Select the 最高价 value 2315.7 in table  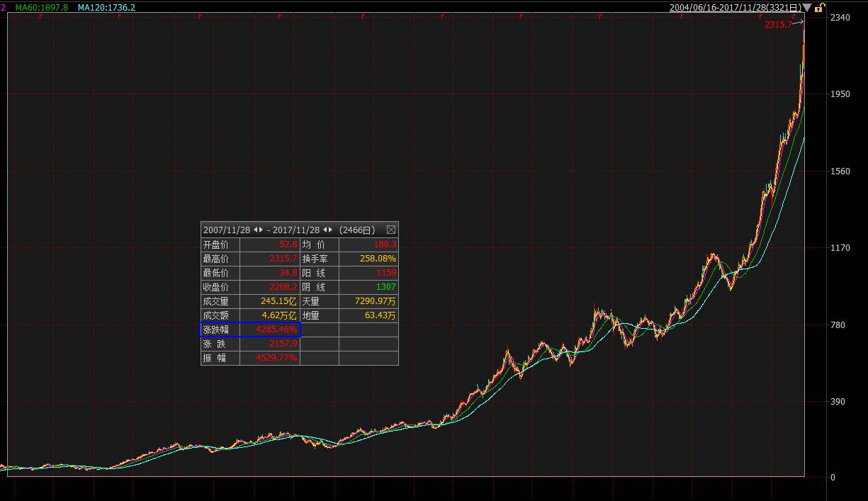pyautogui.click(x=283, y=259)
